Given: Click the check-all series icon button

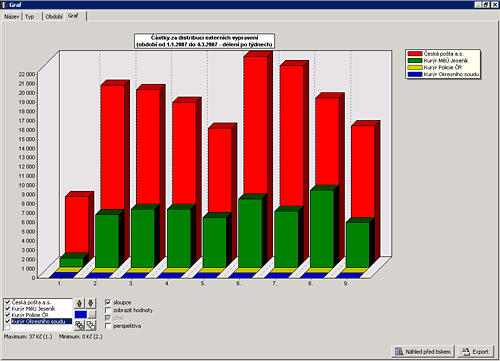Looking at the screenshot, I should 80,325.
